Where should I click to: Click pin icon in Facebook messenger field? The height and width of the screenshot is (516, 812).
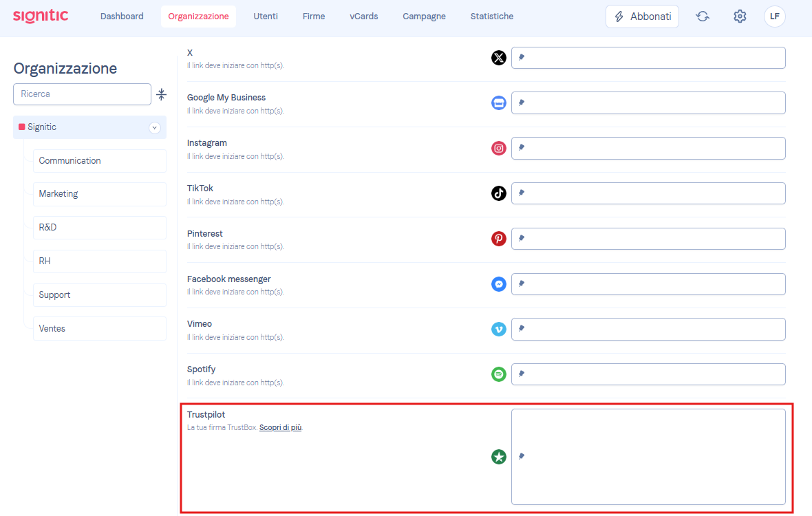tap(522, 283)
